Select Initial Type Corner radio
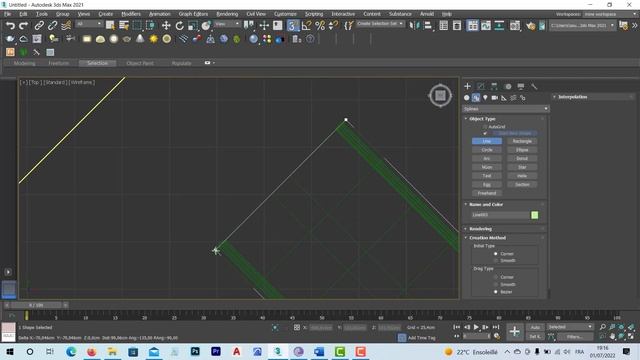The image size is (640, 360). click(x=496, y=253)
